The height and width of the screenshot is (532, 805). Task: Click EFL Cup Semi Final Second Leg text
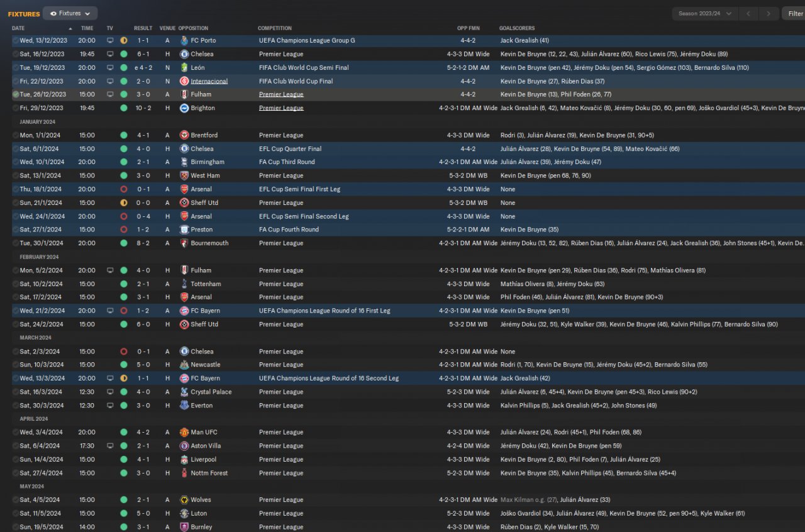[x=304, y=216]
